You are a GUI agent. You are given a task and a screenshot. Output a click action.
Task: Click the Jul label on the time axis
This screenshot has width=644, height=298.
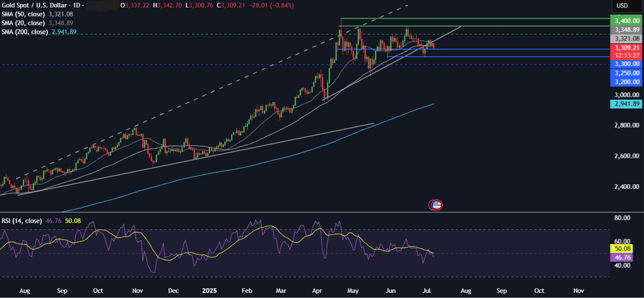(x=428, y=290)
